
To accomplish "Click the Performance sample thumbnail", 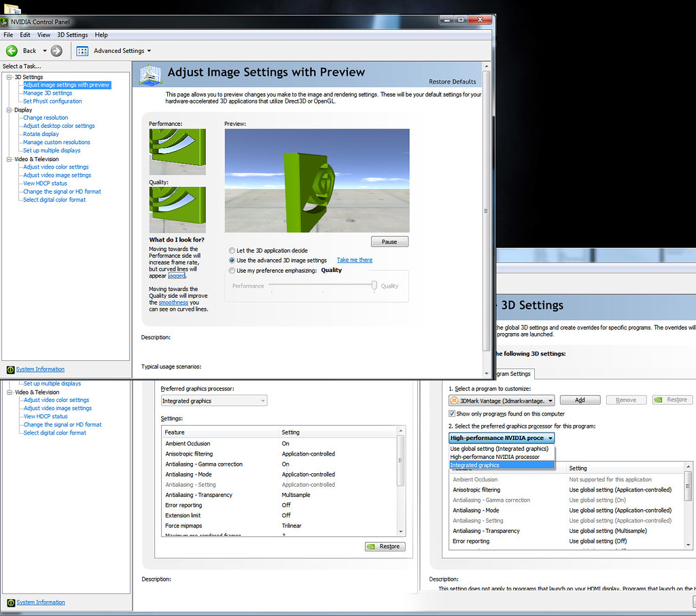I will click(x=177, y=152).
